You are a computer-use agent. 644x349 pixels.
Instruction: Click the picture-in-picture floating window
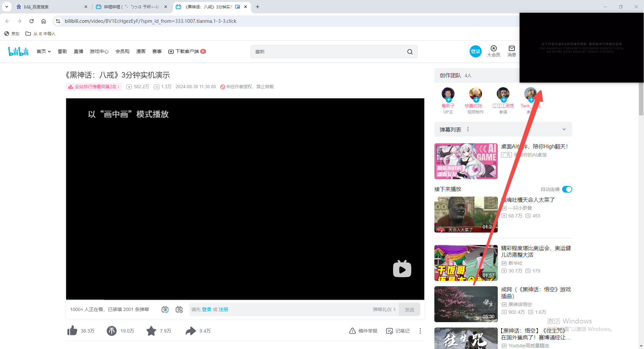tap(582, 48)
